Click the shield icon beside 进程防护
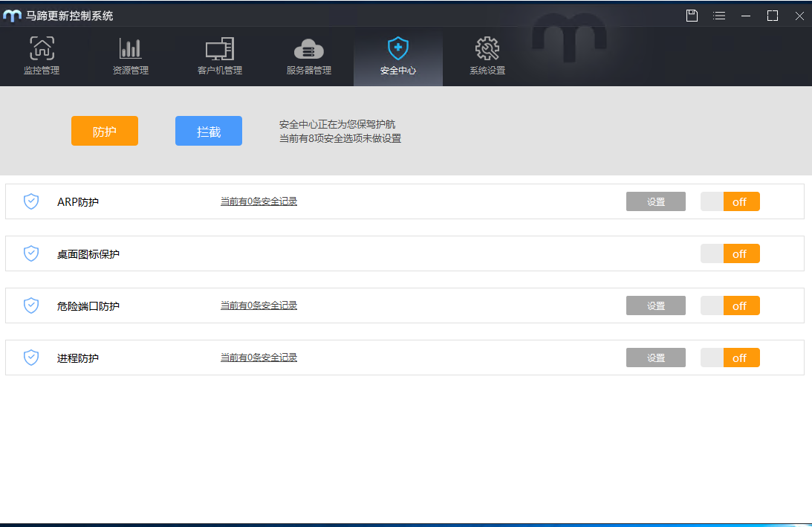The width and height of the screenshot is (812, 527). (x=31, y=357)
